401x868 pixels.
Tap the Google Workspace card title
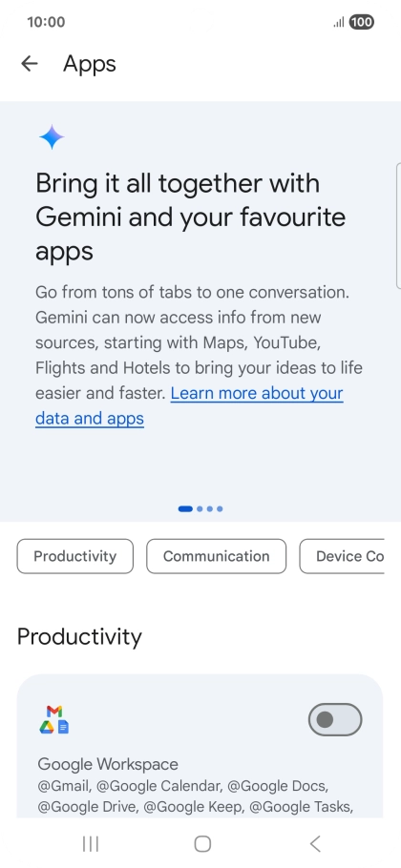(108, 764)
